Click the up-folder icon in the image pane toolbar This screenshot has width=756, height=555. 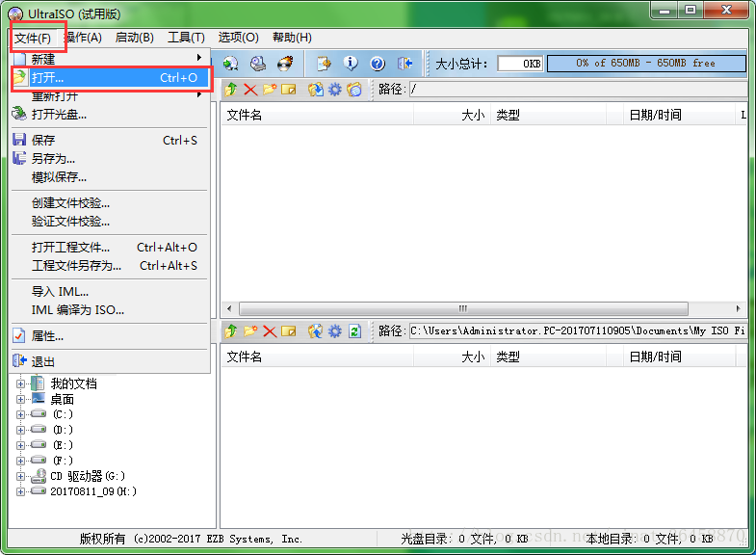[x=231, y=90]
